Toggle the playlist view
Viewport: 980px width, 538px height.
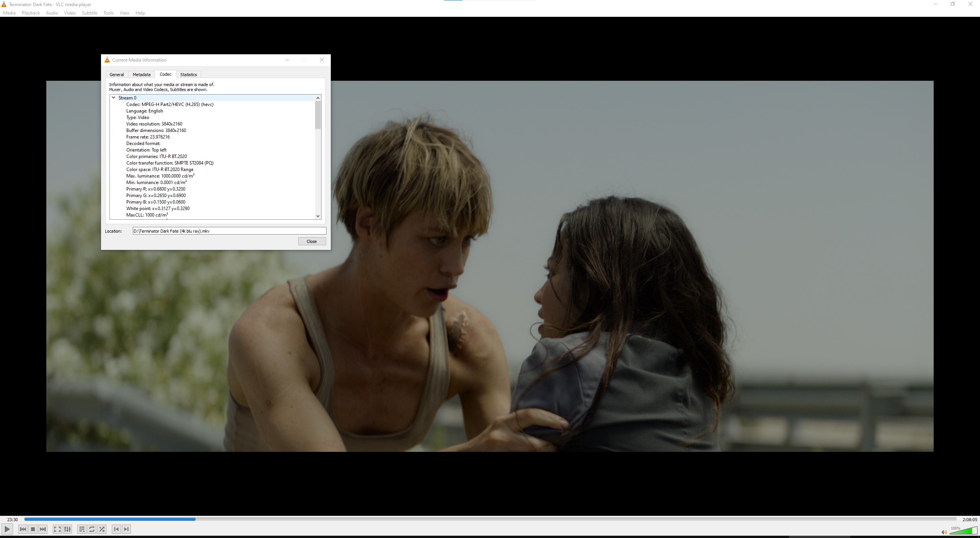82,529
